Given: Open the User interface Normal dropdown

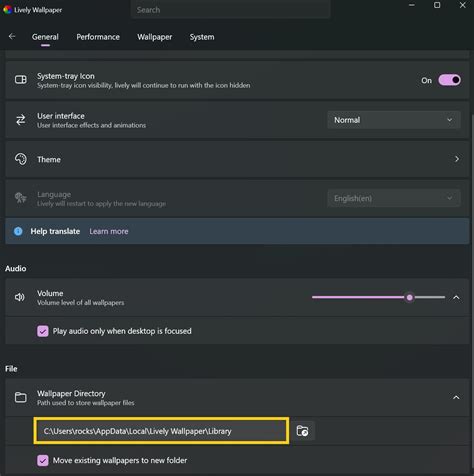Looking at the screenshot, I should pos(394,120).
